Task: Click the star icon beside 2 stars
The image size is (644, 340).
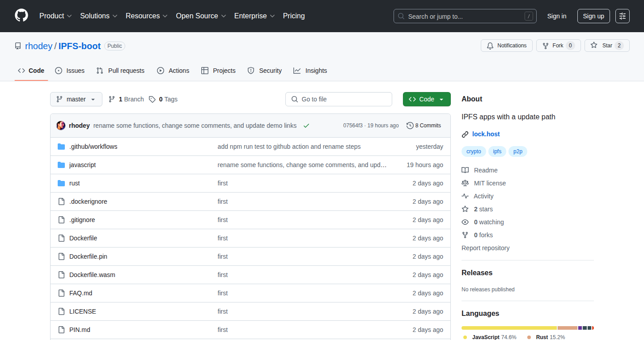Action: 465,209
